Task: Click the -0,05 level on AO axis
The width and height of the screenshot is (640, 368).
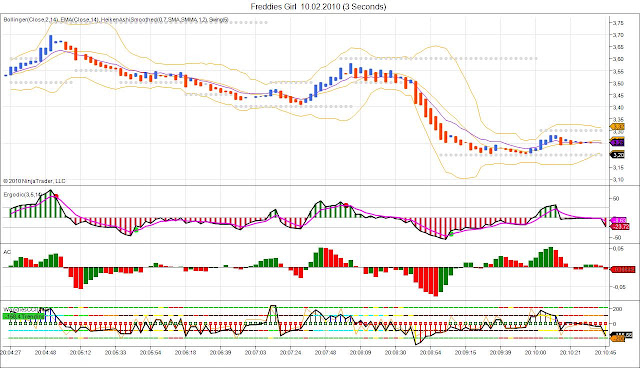Action: (618, 287)
